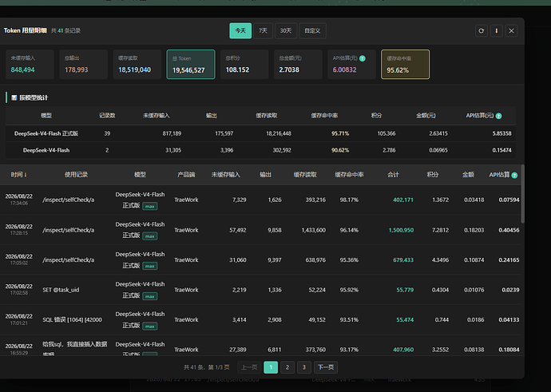Select the 缓存命中率 95.62% summary card

pos(405,65)
